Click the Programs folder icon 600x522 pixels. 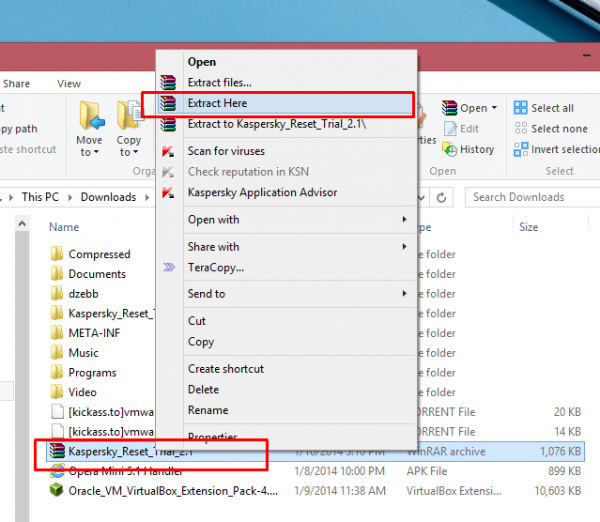(57, 372)
